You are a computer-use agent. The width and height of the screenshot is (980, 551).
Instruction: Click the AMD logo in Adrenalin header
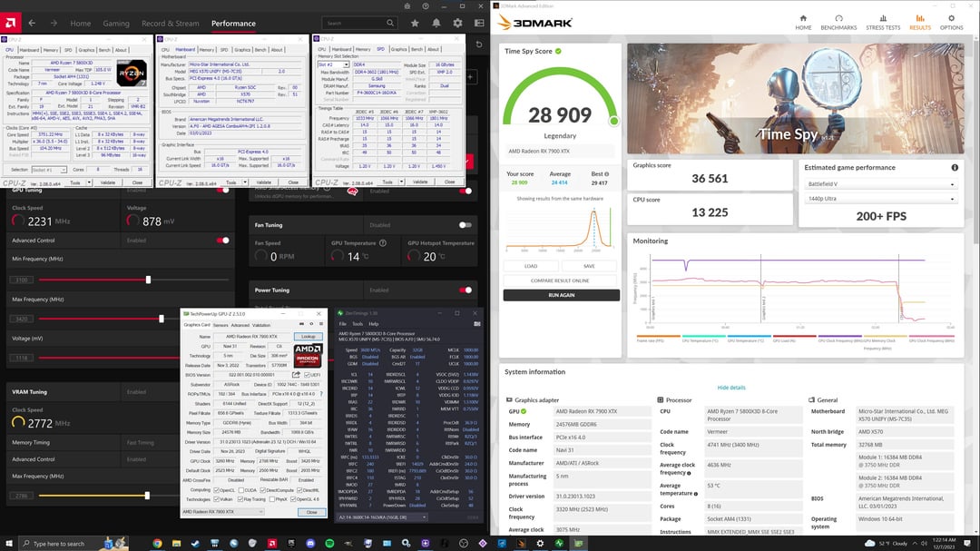10,23
